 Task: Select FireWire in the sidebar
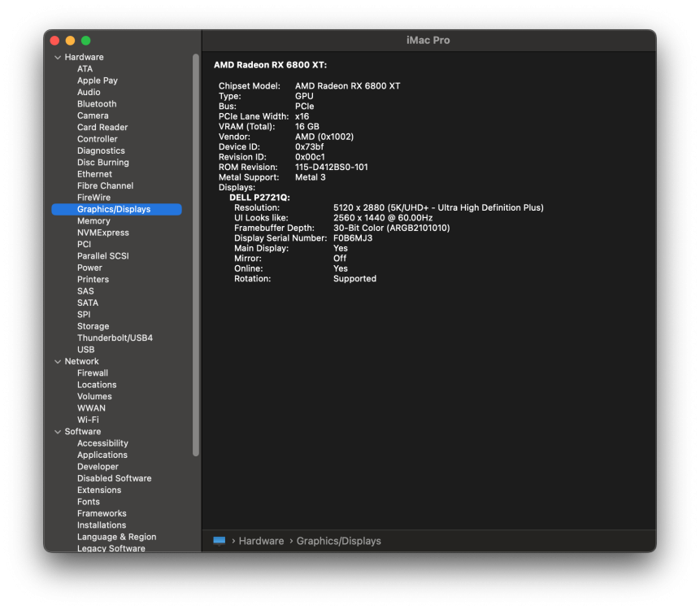pyautogui.click(x=93, y=198)
